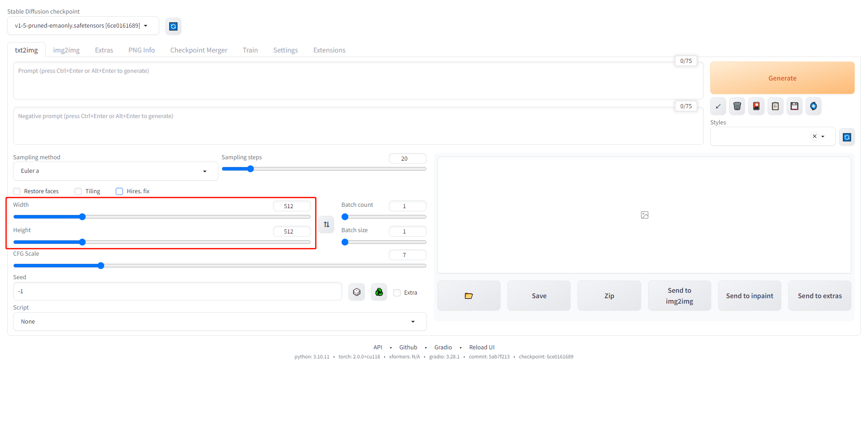Expand the Script dropdown
Viewport: 868px width, 424px height.
(219, 322)
